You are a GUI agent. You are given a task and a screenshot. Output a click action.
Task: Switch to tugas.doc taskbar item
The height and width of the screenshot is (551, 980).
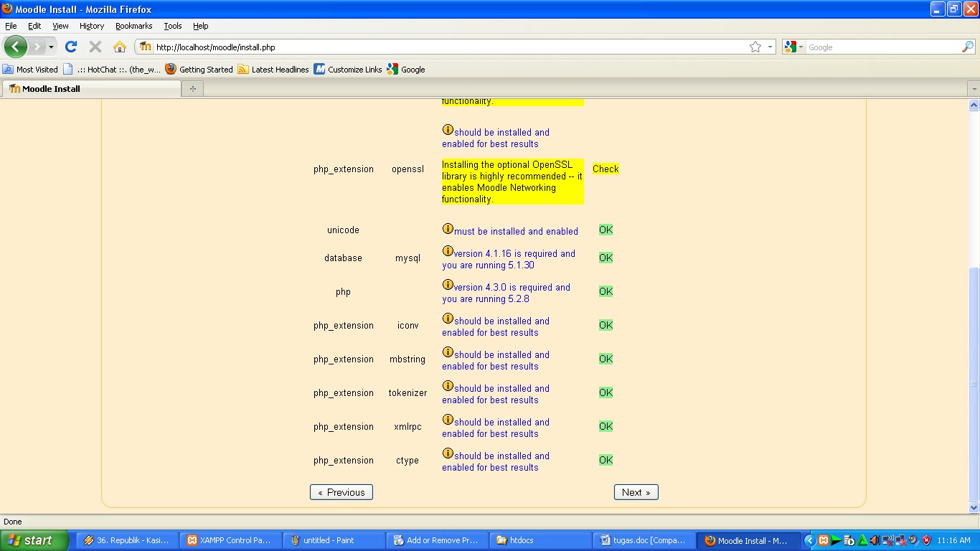644,540
